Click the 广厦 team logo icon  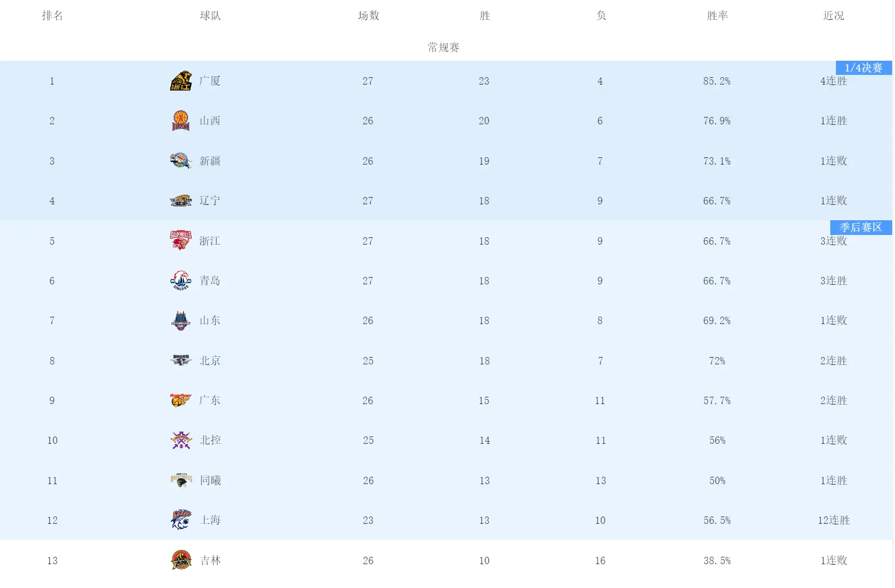point(181,81)
